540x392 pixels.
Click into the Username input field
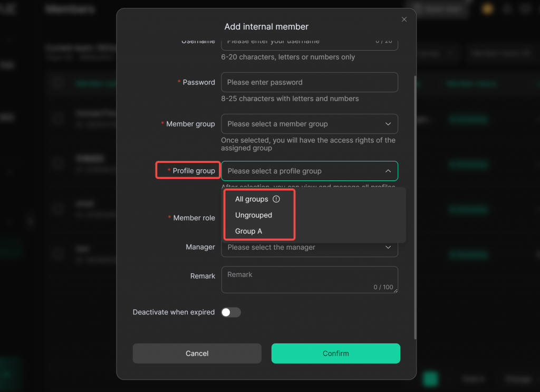click(x=295, y=42)
